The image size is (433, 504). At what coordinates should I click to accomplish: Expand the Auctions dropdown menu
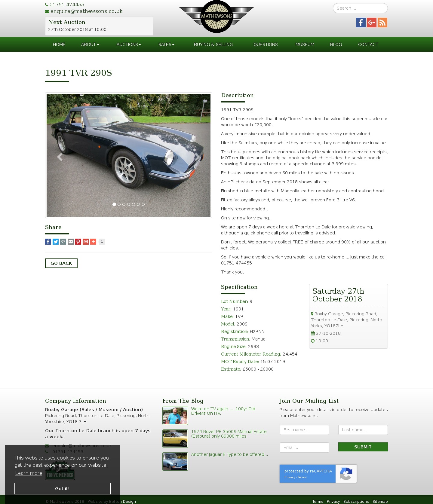129,44
